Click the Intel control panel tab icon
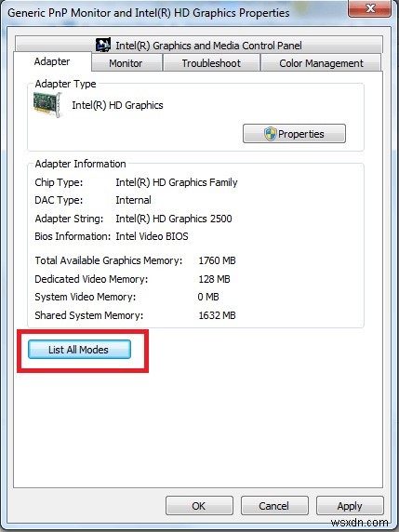Screen dimensions: 399x532 point(103,45)
